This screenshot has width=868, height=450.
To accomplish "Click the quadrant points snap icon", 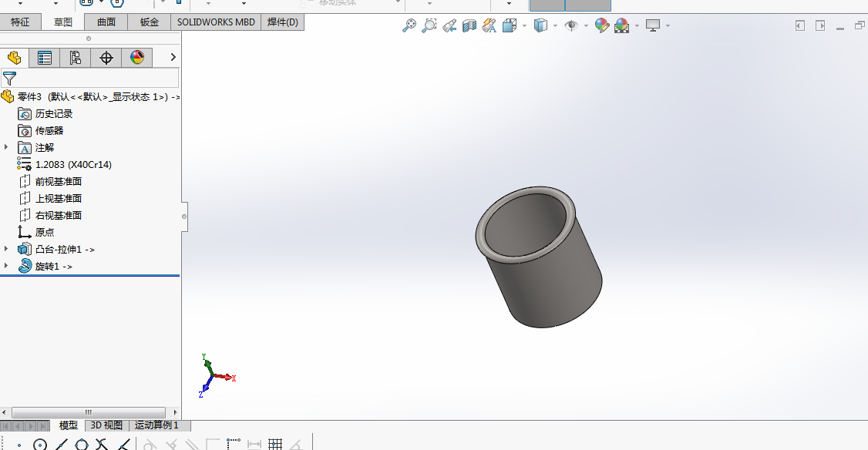I will pos(82,444).
